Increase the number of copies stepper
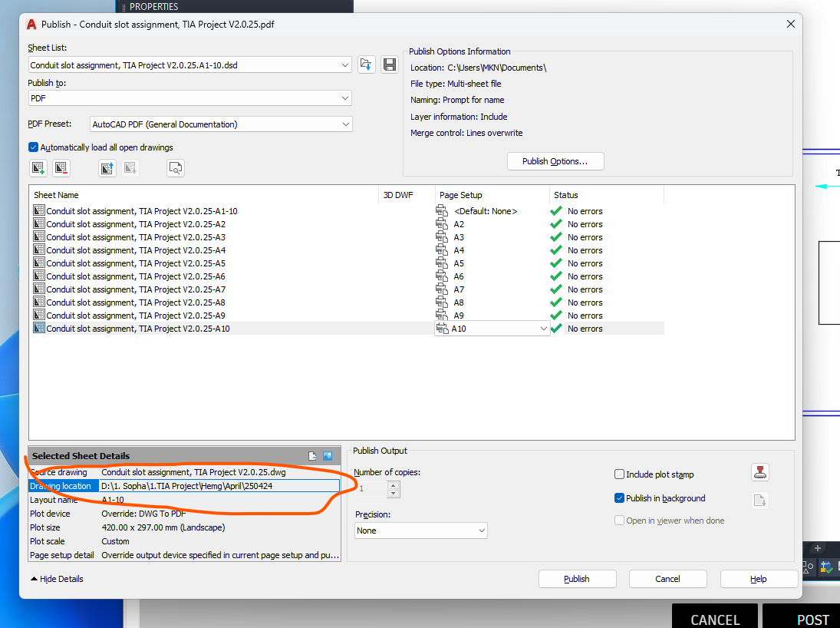The image size is (840, 628). 394,485
